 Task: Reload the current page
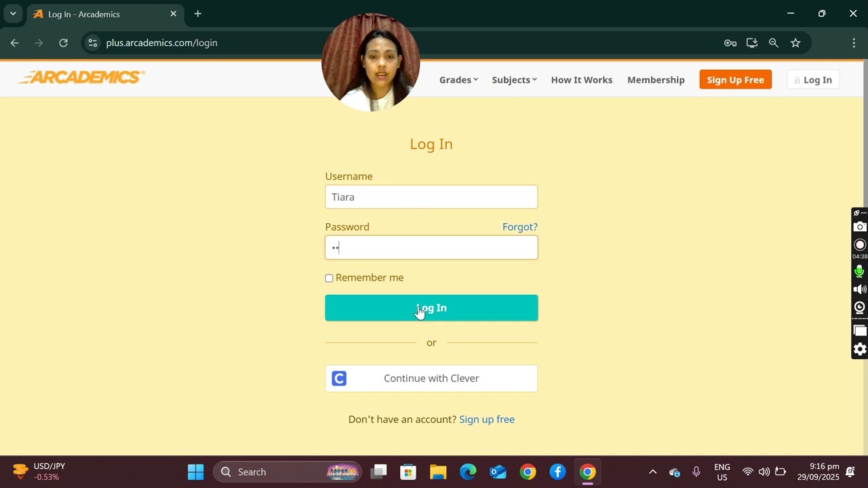(x=63, y=43)
